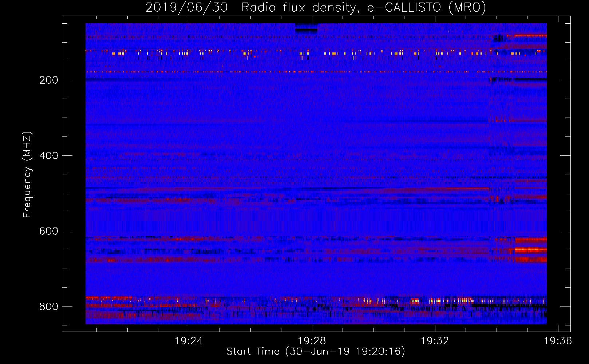Click the 'Start Time (30-Jun-19 19:20:16)' axis label
Viewport: 589px width, 364px height.
tap(316, 352)
